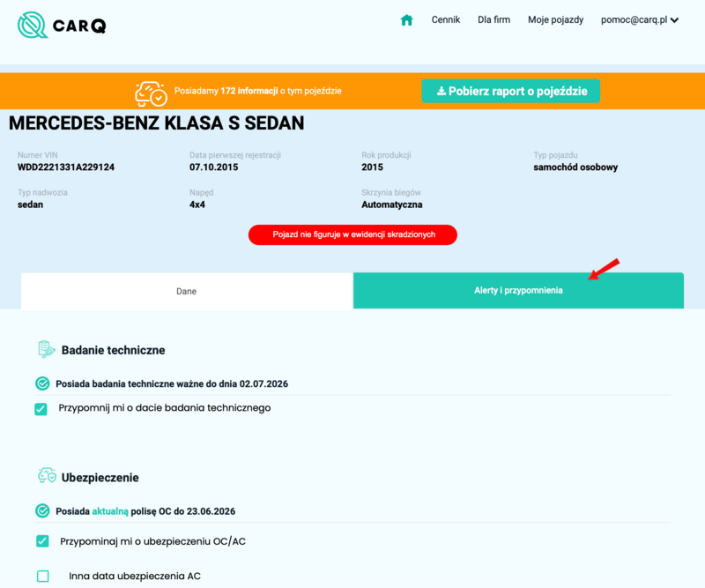The width and height of the screenshot is (705, 588).
Task: Select the Alerty i przypomnienia tab
Action: point(518,290)
